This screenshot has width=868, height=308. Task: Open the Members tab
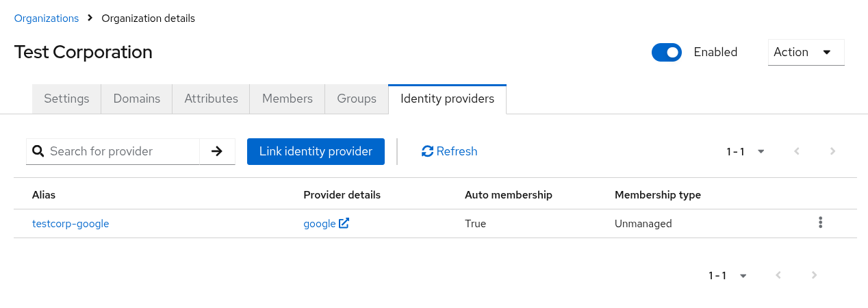click(288, 99)
